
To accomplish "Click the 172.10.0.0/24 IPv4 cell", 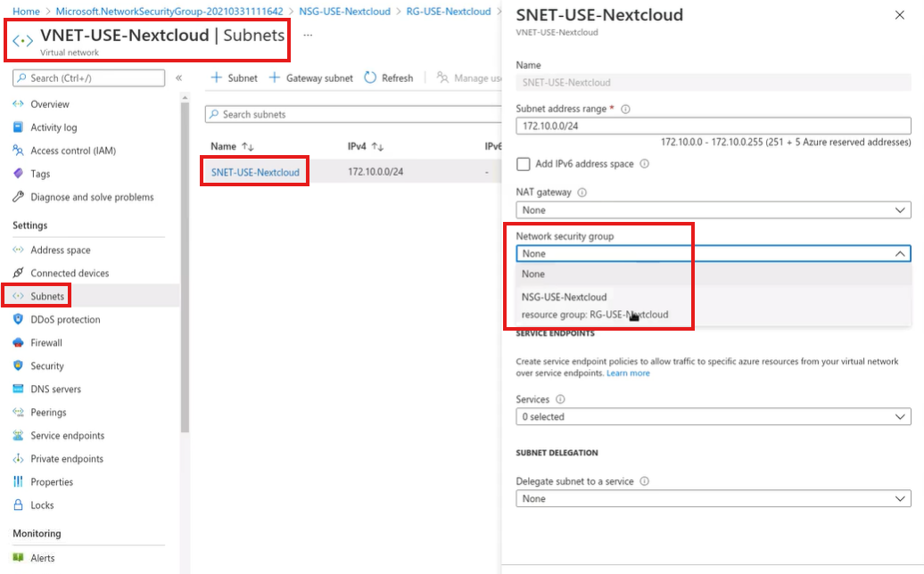I will click(x=375, y=172).
